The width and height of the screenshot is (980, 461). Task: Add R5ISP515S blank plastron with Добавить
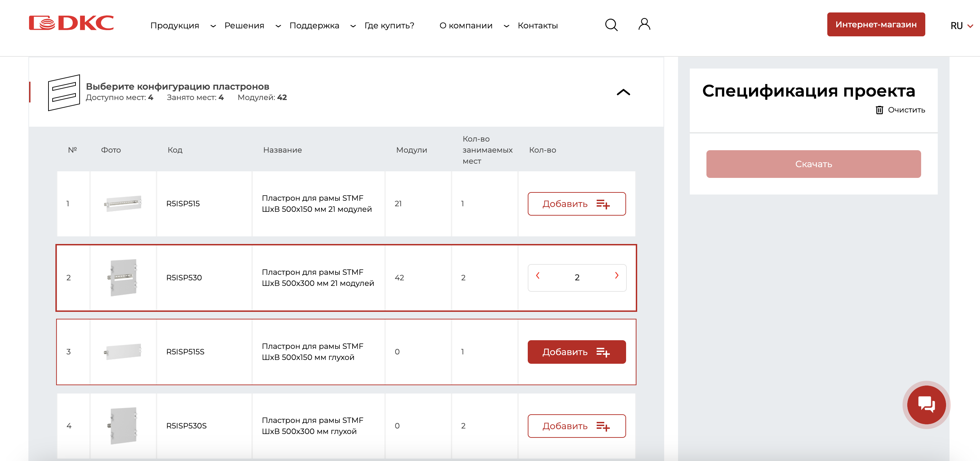(x=576, y=352)
